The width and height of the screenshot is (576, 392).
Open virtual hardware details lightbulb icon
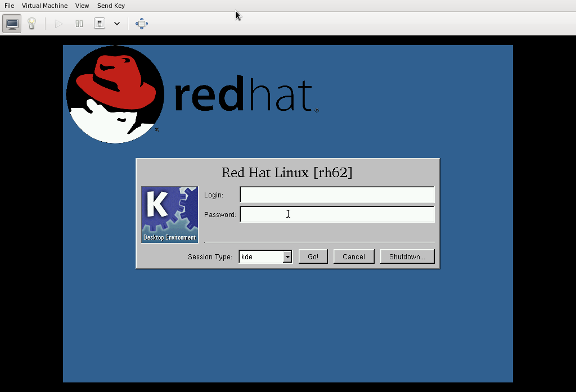[32, 24]
